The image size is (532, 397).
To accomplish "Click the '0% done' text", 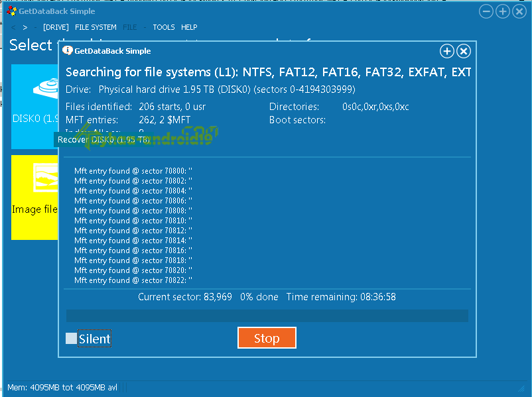I will click(259, 297).
